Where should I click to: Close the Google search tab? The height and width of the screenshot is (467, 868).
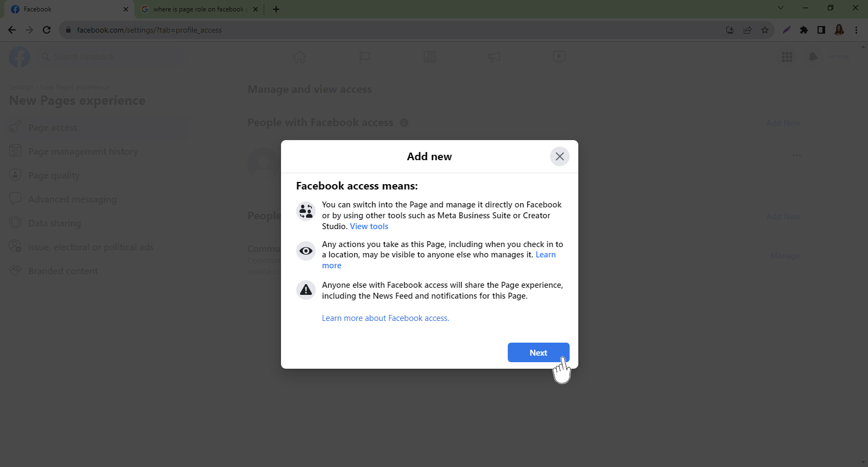pyautogui.click(x=256, y=9)
